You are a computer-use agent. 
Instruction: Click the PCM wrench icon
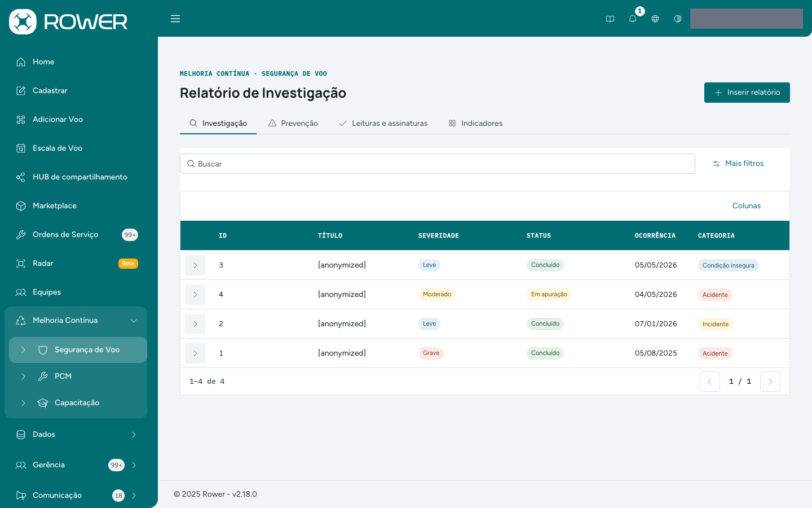coord(43,376)
